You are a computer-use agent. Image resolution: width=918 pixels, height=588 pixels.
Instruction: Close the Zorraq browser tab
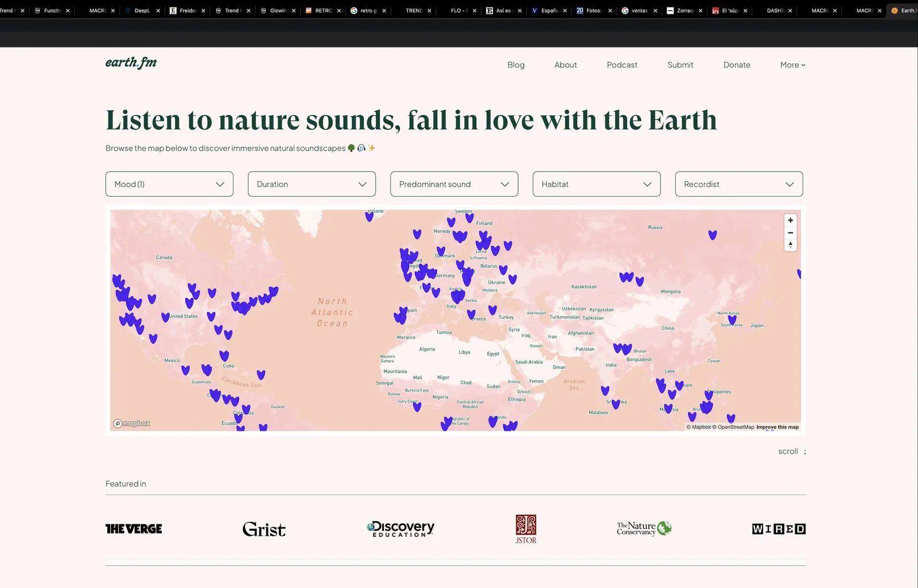(x=701, y=10)
